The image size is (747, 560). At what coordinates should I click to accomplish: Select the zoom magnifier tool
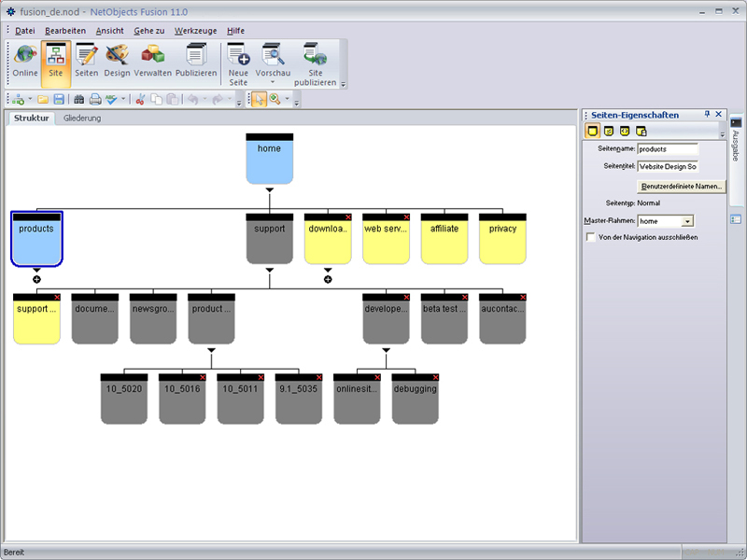coord(275,100)
